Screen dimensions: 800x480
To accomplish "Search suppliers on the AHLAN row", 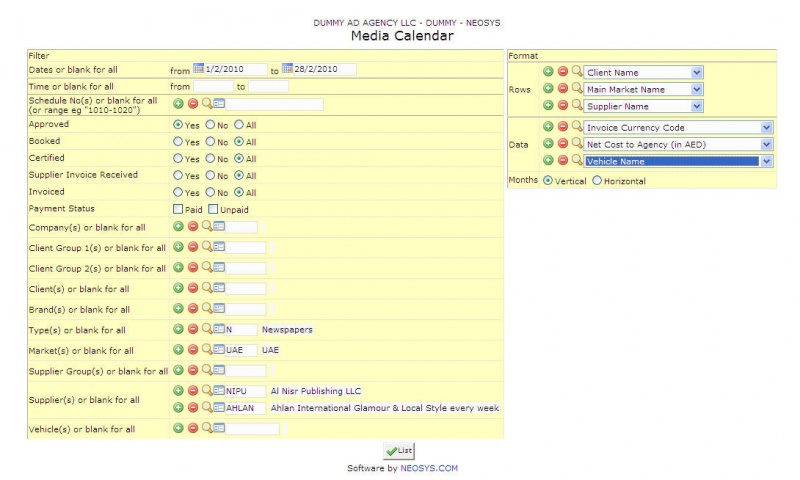I will (207, 407).
